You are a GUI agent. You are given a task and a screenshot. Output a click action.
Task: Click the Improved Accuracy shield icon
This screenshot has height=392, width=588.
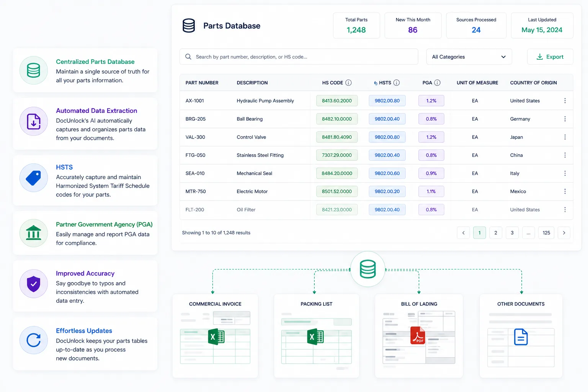pyautogui.click(x=34, y=284)
